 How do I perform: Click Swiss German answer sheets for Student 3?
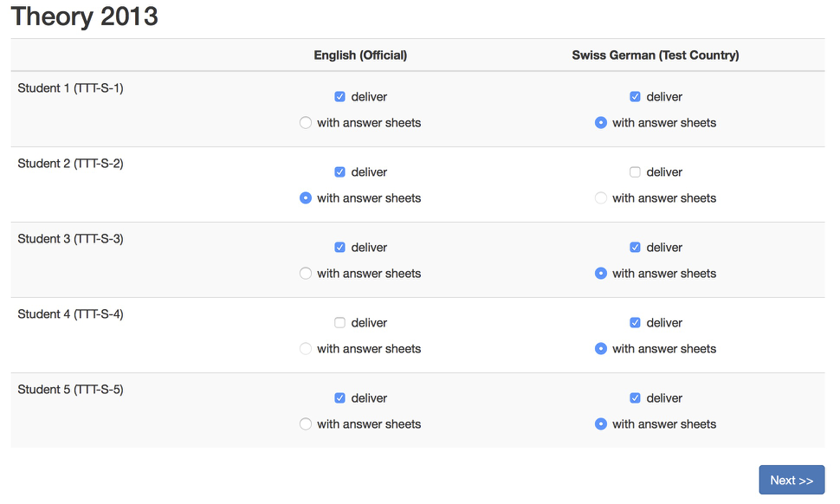tap(601, 274)
